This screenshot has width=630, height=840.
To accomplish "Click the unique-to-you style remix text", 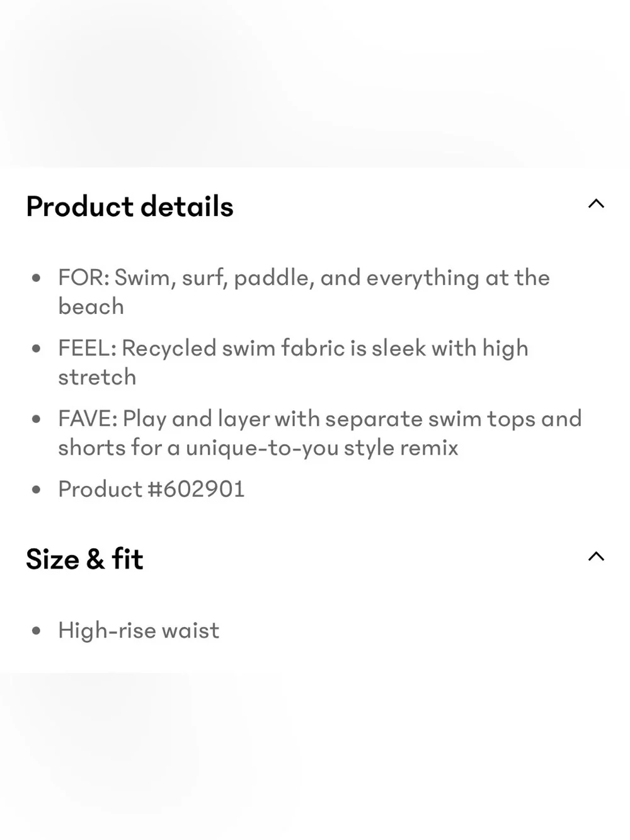I will (322, 448).
